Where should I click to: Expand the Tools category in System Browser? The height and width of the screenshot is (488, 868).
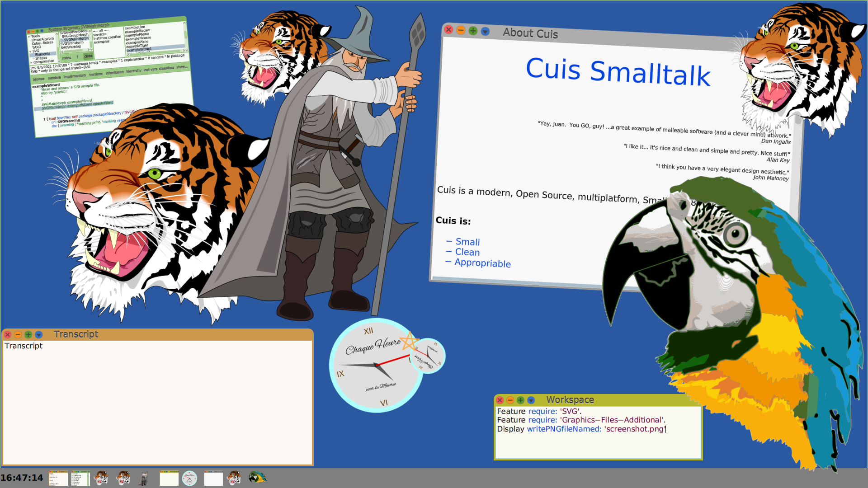point(29,37)
